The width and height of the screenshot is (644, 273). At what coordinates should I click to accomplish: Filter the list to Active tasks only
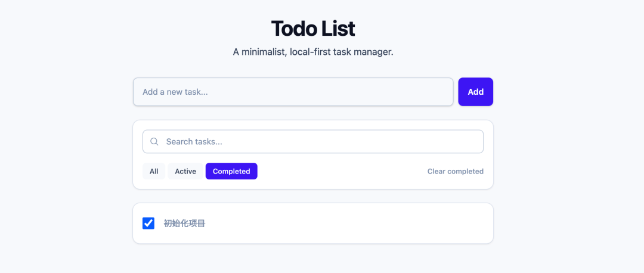click(x=185, y=171)
